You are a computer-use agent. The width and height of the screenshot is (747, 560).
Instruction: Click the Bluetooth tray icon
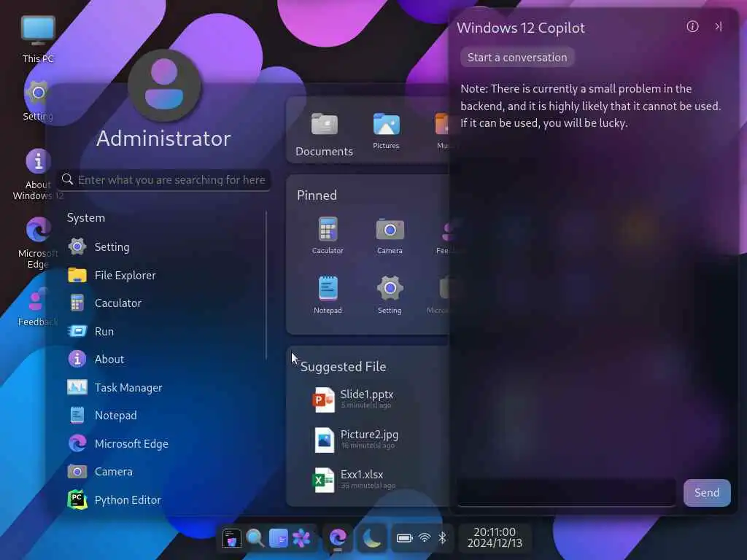pyautogui.click(x=443, y=538)
